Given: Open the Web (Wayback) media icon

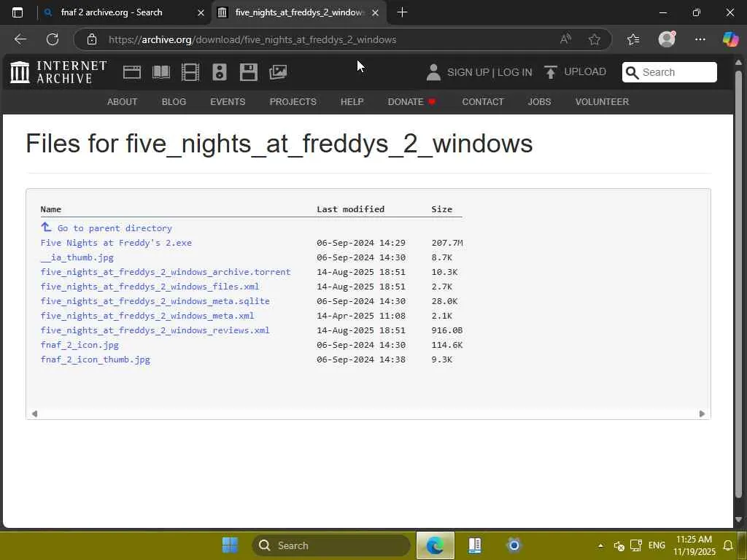Looking at the screenshot, I should tap(132, 72).
